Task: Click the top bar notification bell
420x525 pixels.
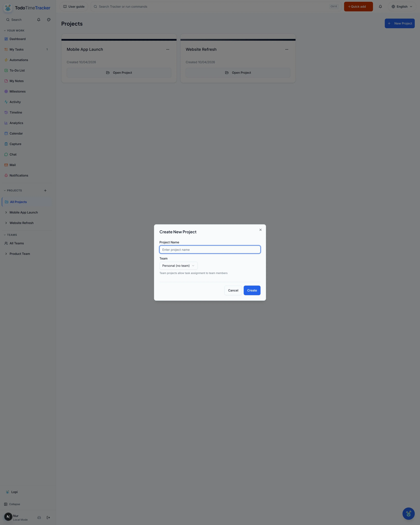Action: (x=380, y=7)
